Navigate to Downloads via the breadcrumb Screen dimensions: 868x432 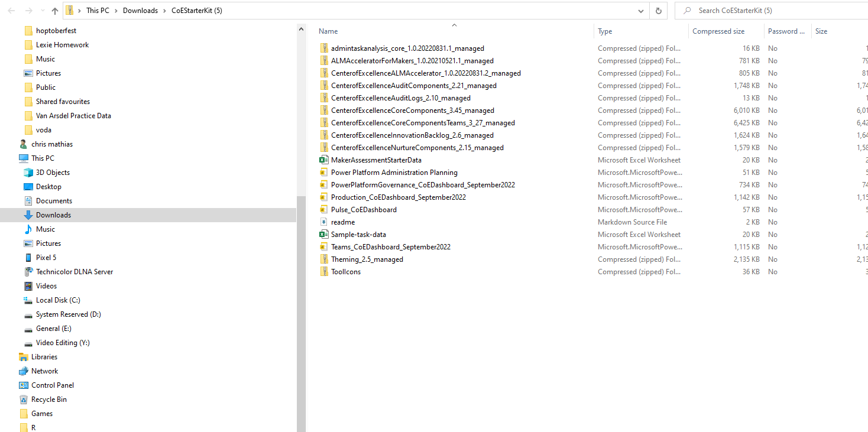[x=141, y=10]
